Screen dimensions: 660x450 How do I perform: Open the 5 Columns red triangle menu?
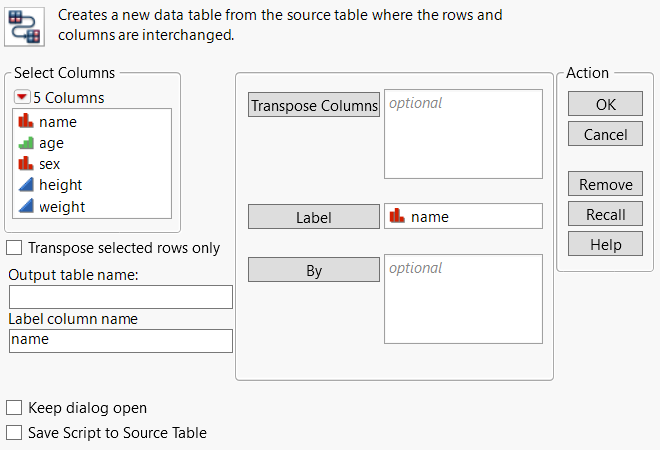22,98
